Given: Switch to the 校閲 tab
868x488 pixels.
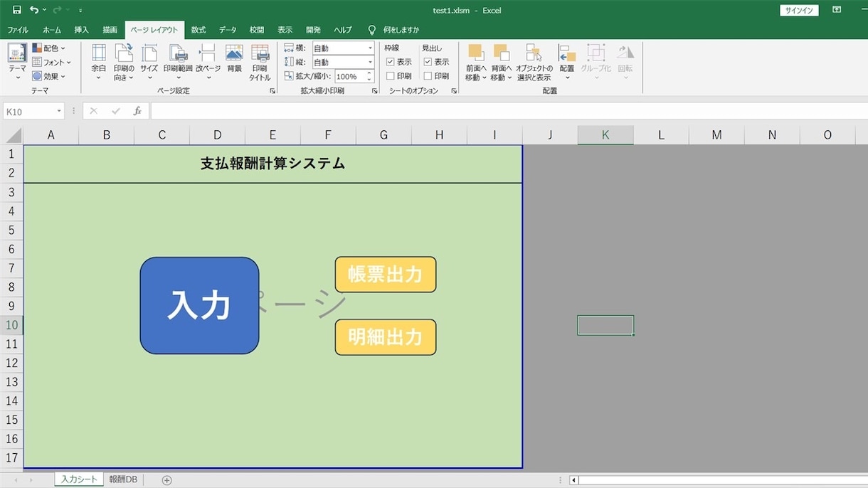Looking at the screenshot, I should pyautogui.click(x=257, y=30).
